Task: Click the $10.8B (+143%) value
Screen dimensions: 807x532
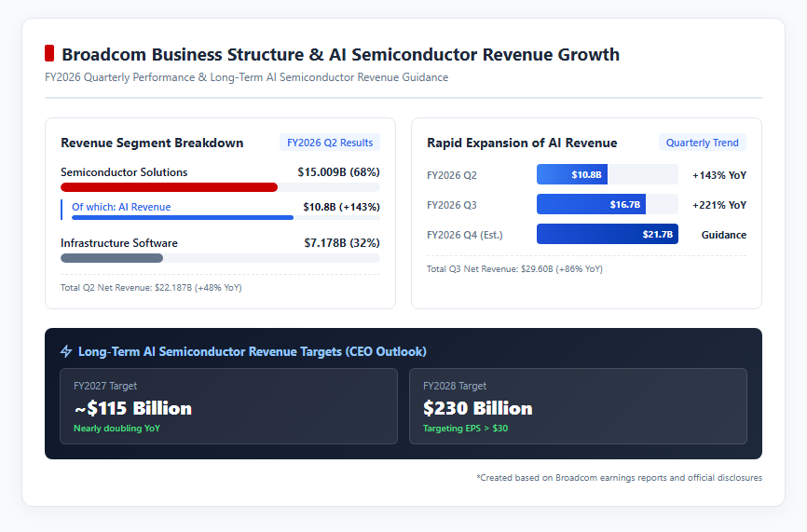Action: [x=341, y=207]
